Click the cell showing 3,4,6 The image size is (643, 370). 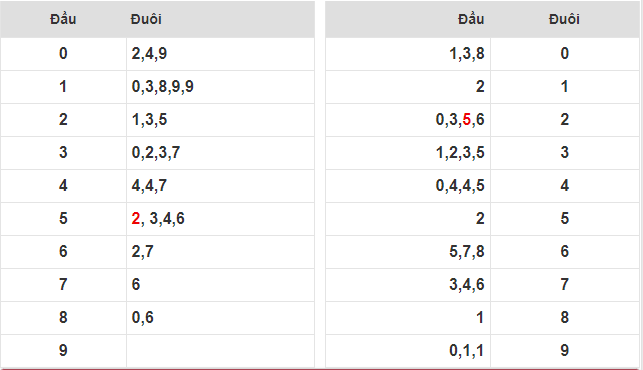click(408, 285)
